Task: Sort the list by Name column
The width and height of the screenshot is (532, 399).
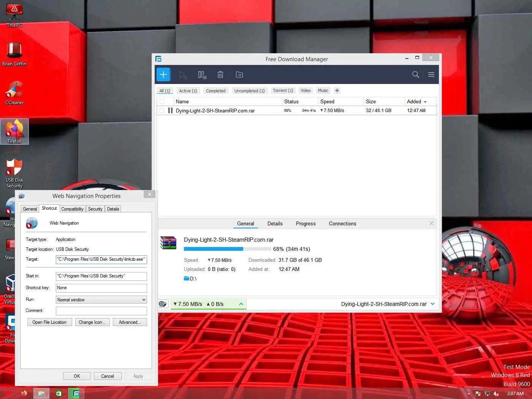Action: point(227,101)
